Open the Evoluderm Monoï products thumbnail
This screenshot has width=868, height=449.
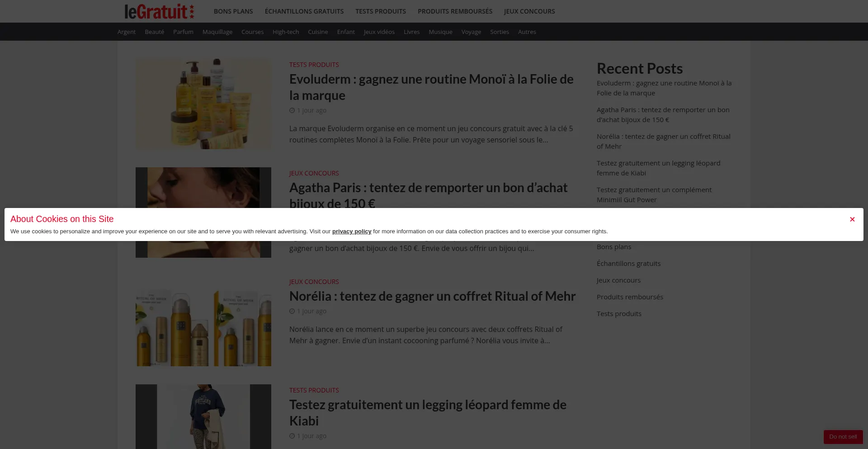(203, 104)
